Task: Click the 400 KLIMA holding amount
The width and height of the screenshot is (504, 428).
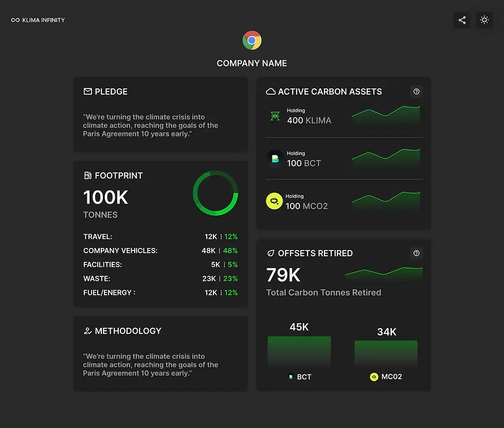Action: tap(309, 120)
